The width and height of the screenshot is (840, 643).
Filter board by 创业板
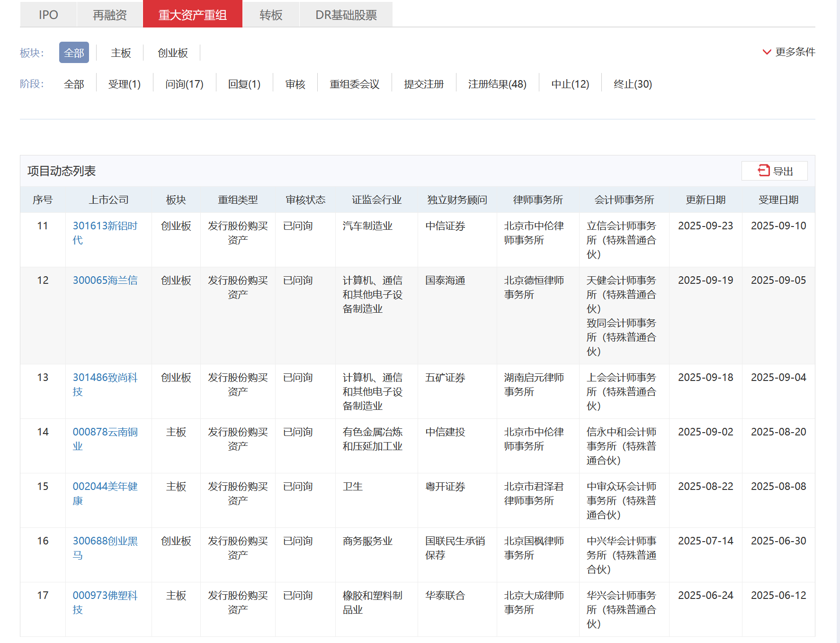click(172, 53)
